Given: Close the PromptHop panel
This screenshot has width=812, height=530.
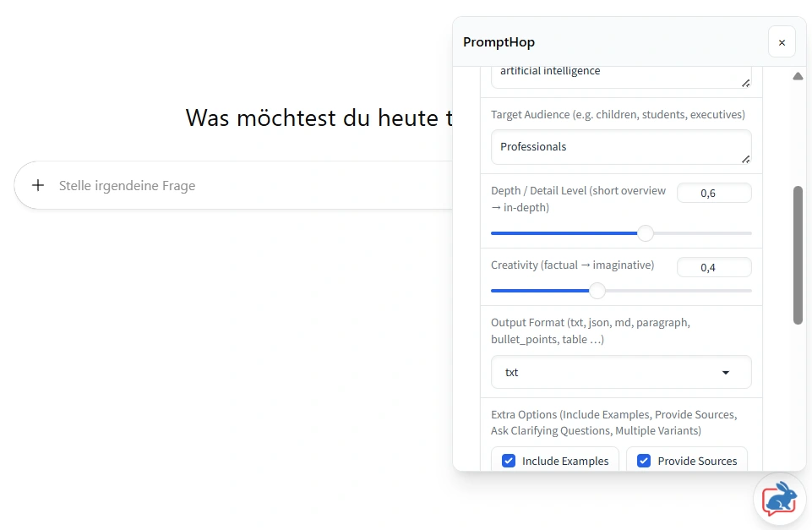Looking at the screenshot, I should point(781,42).
